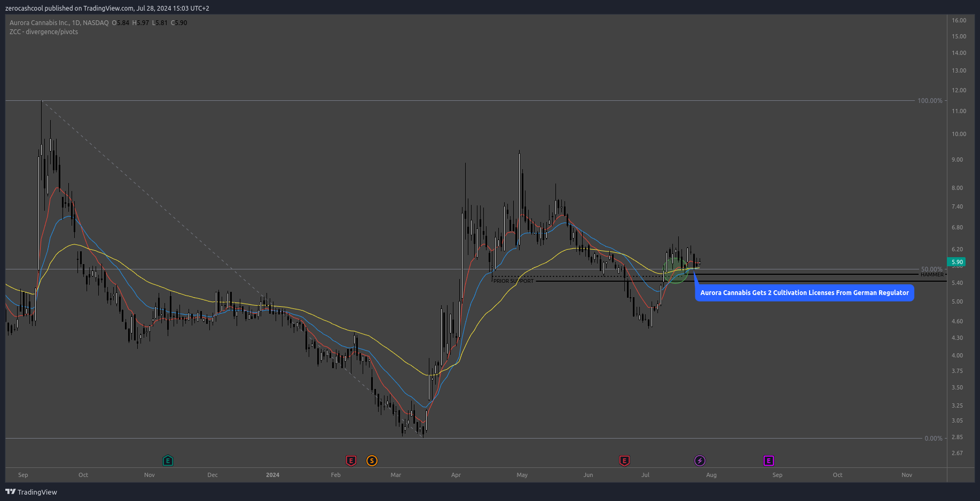The width and height of the screenshot is (980, 501).
Task: Select the 0.00% Fibonacci level label
Action: (934, 439)
